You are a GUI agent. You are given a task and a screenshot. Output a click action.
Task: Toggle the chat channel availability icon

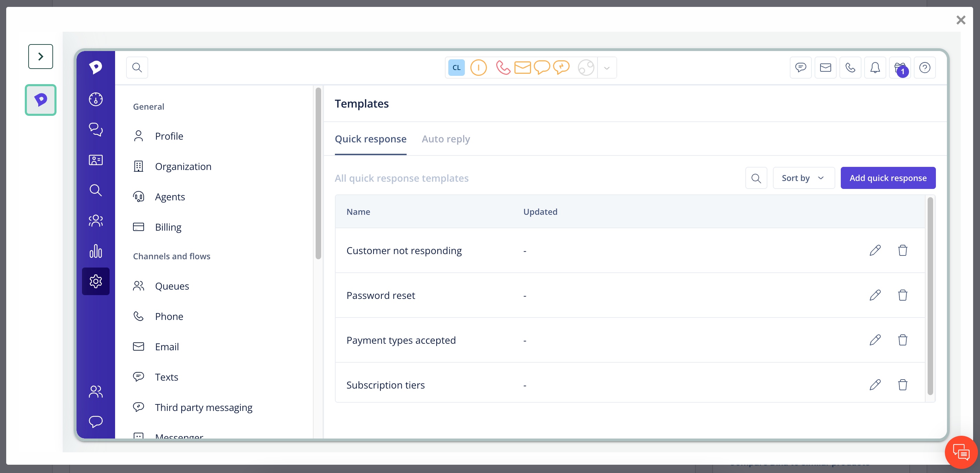tap(542, 68)
